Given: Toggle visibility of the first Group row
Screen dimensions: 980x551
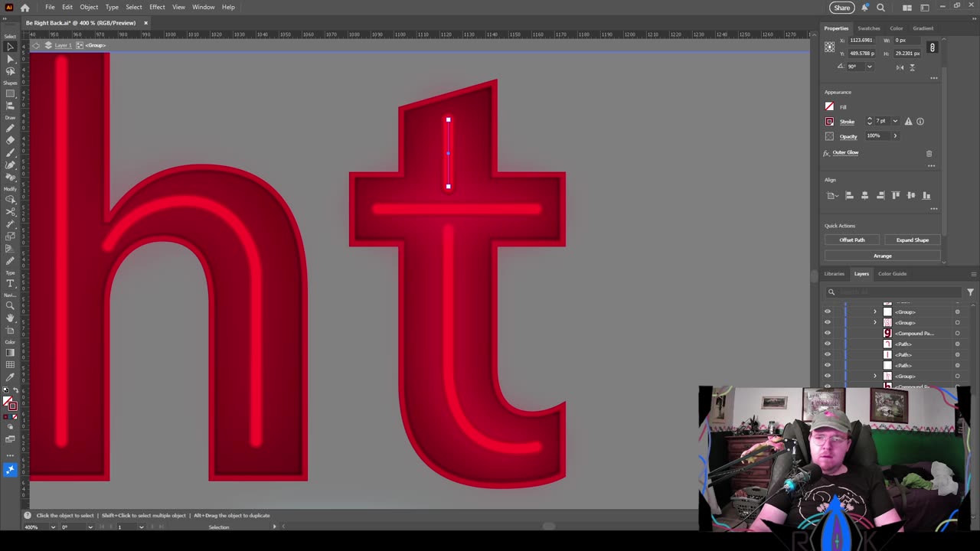Looking at the screenshot, I should click(x=827, y=312).
